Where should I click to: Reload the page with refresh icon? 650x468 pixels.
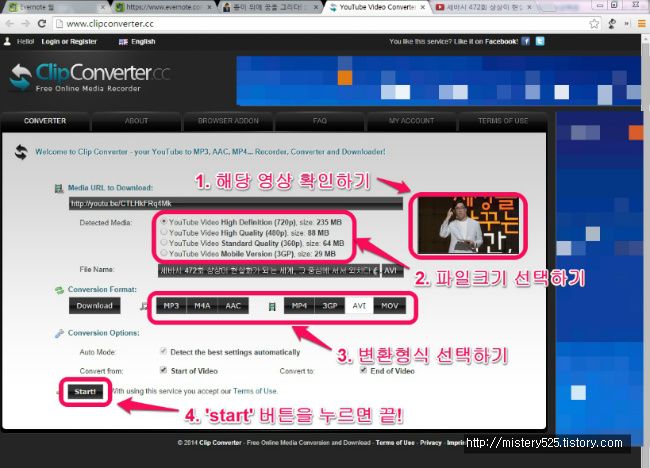(x=42, y=24)
